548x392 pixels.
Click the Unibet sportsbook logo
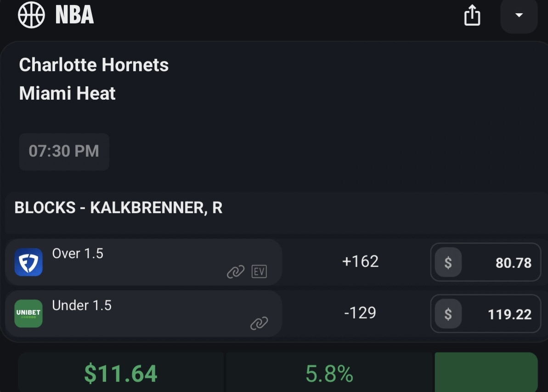point(28,313)
